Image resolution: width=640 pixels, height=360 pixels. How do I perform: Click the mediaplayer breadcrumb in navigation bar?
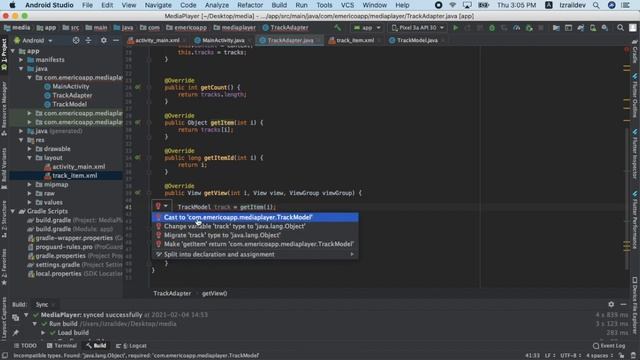click(x=238, y=28)
